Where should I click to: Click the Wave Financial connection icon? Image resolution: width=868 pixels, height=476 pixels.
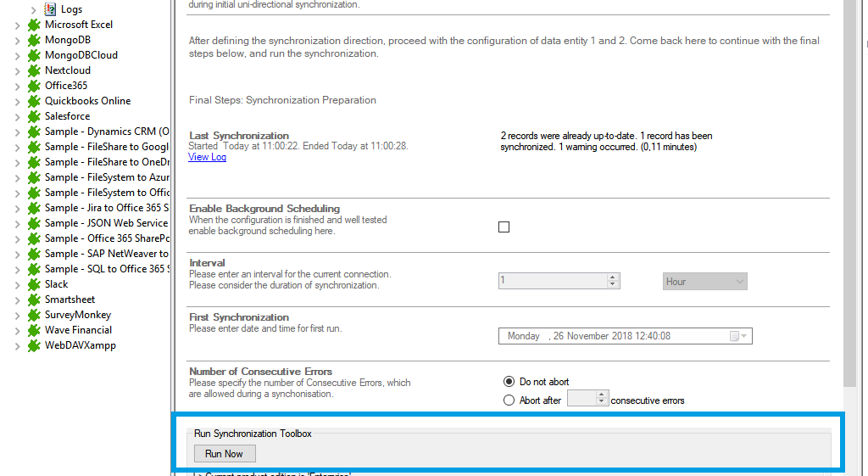point(34,330)
